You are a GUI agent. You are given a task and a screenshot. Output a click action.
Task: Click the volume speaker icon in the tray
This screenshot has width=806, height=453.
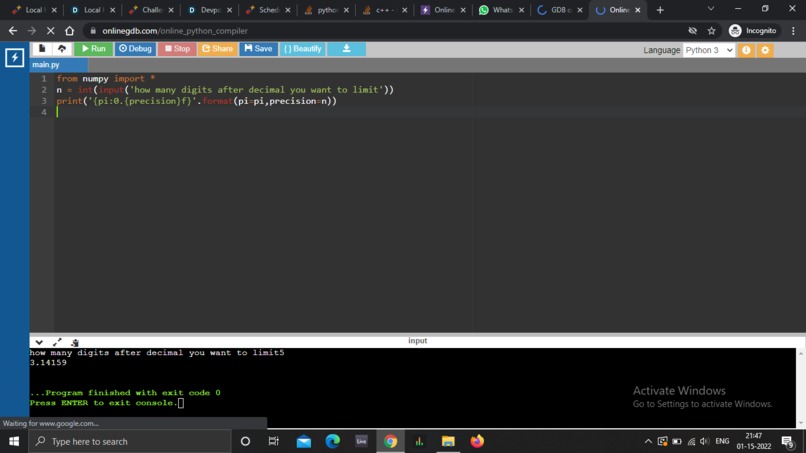coord(705,441)
